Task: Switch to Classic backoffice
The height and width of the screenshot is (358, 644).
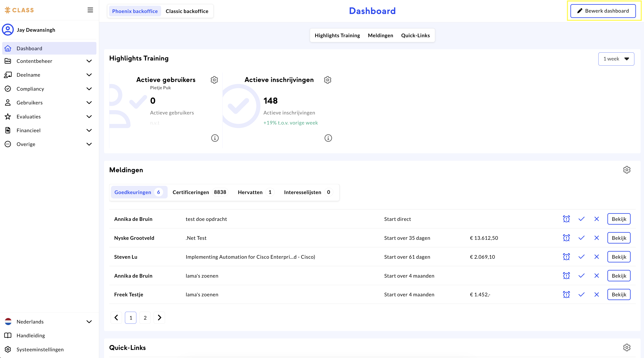Action: [x=187, y=11]
